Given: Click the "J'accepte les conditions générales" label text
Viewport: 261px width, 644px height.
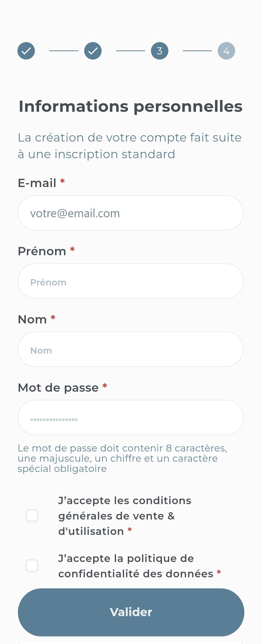Looking at the screenshot, I should click(x=125, y=516).
